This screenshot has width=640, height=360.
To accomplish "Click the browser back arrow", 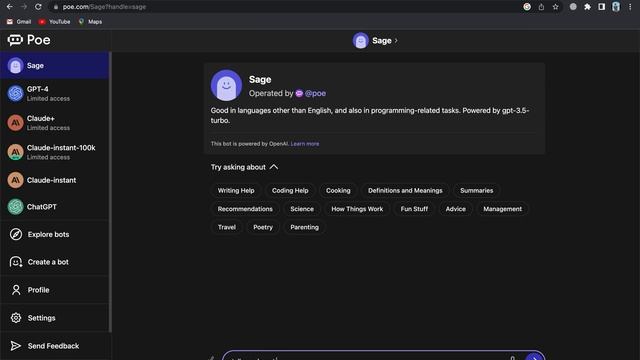I will click(9, 7).
